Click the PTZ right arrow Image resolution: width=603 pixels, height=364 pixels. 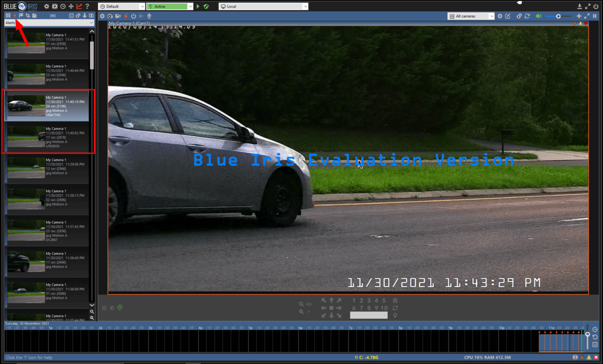tap(339, 308)
